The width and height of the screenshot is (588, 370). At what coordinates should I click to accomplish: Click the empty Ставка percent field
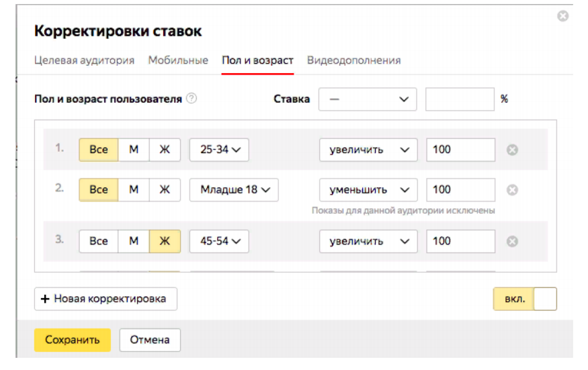coord(460,99)
